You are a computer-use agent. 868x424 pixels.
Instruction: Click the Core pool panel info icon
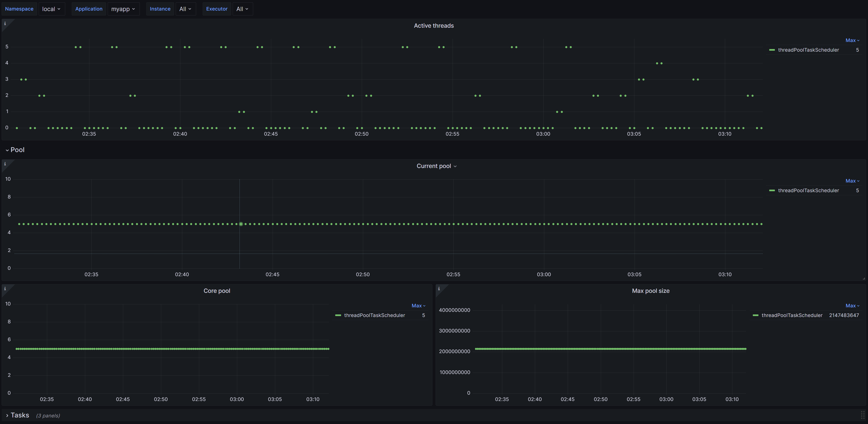point(5,289)
